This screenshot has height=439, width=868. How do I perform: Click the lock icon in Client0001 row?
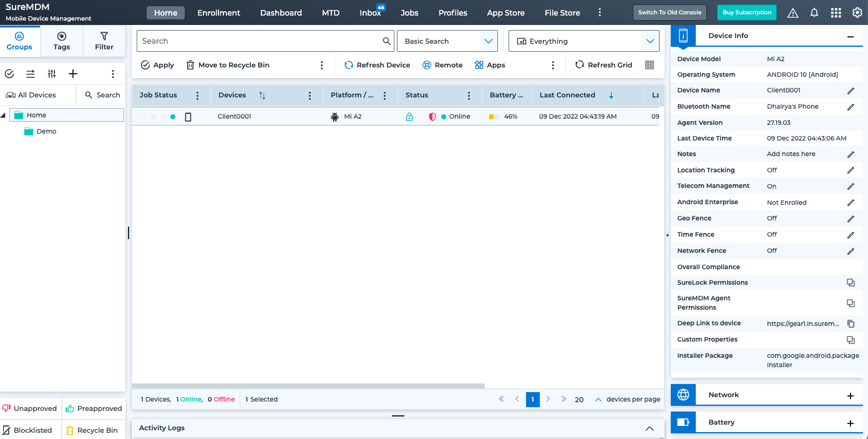(x=409, y=117)
